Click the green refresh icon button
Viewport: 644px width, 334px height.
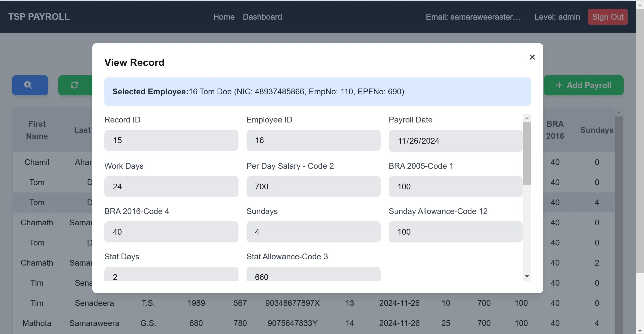click(x=75, y=85)
